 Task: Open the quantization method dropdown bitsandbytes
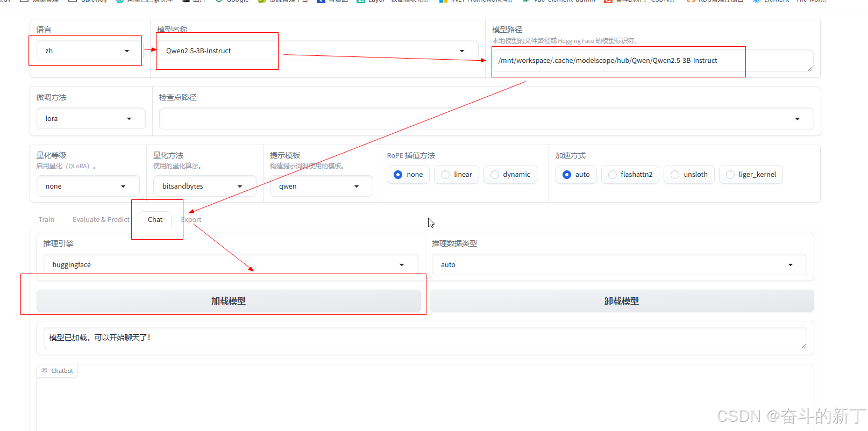204,186
